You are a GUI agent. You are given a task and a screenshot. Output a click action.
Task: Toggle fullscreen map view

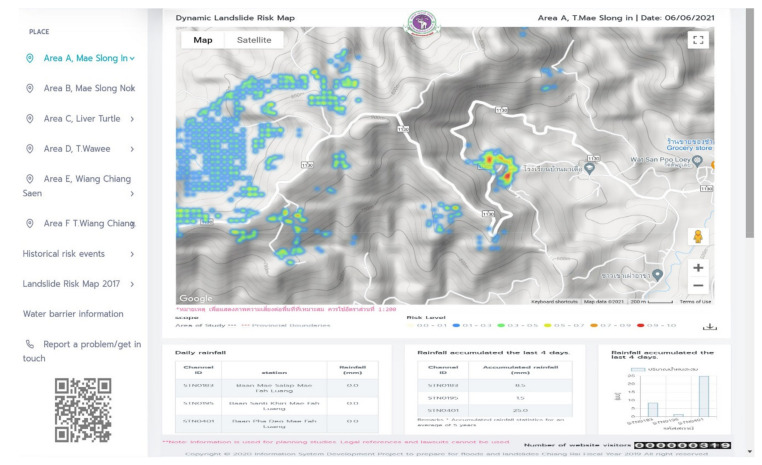coord(698,40)
